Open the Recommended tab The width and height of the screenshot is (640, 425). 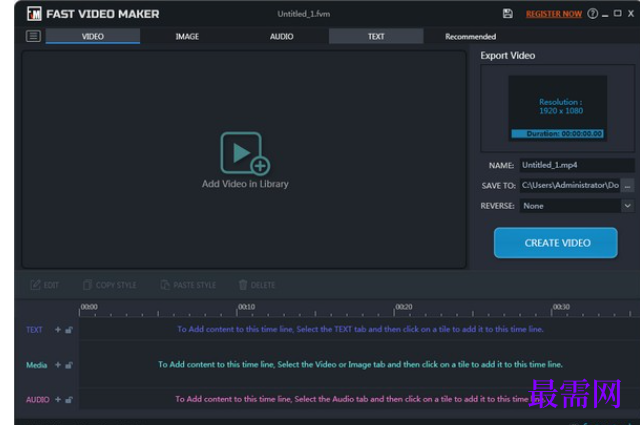pyautogui.click(x=471, y=36)
